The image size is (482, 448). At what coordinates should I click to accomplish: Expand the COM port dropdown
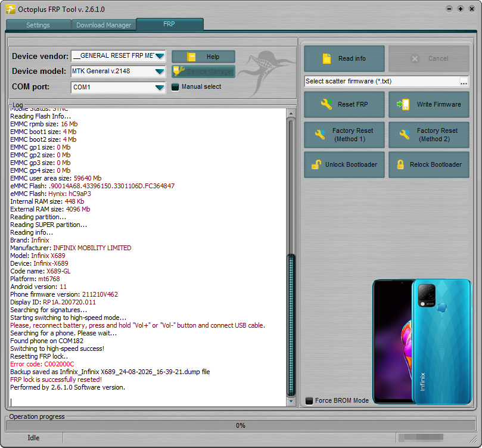160,87
